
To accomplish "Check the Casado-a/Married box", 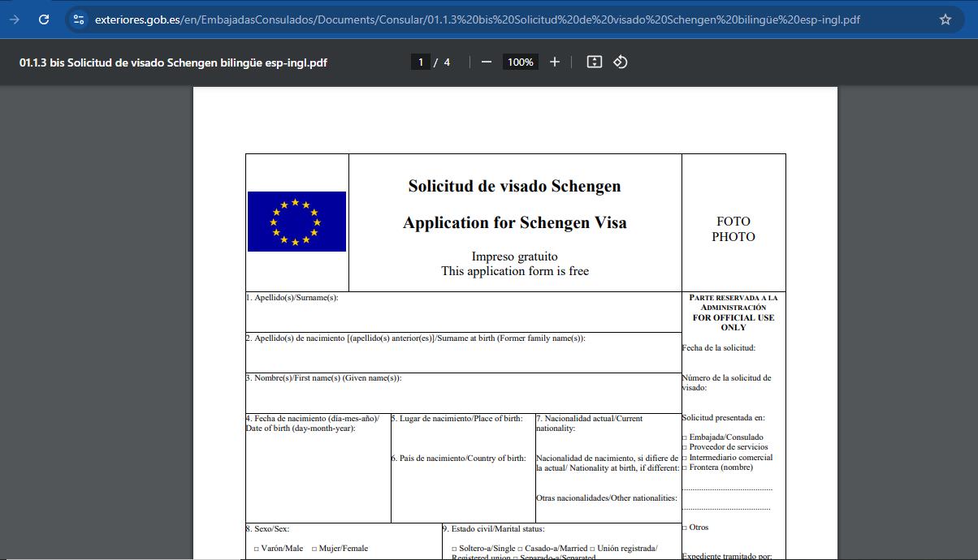I will tap(519, 549).
